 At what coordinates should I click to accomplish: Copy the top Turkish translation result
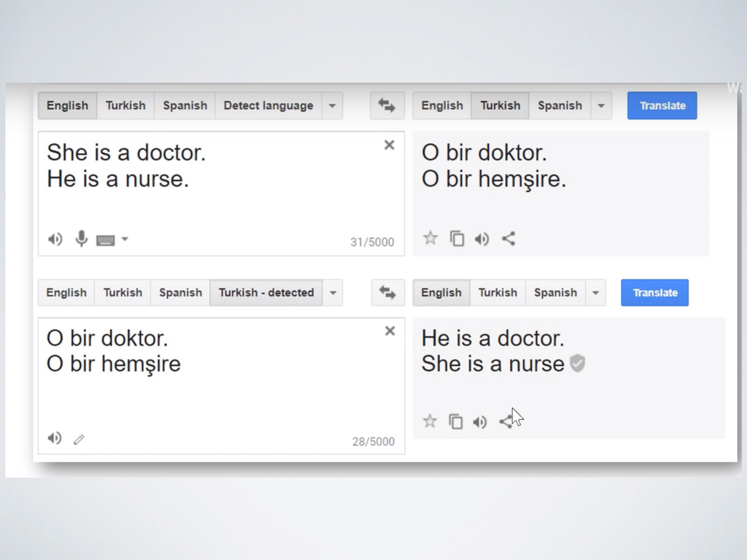(x=457, y=239)
